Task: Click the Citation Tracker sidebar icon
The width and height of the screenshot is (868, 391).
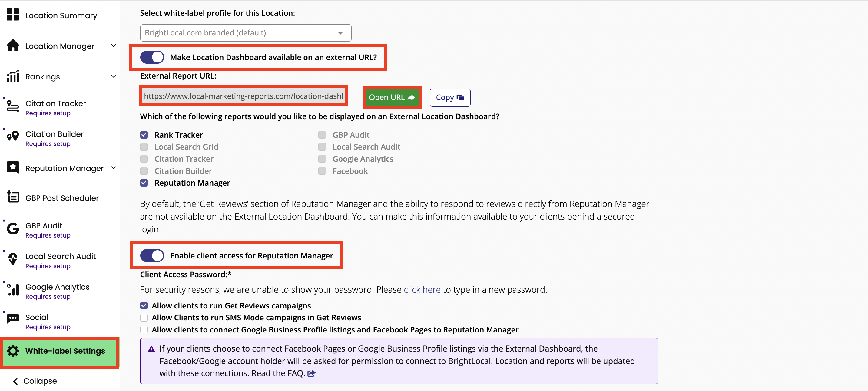Action: (x=13, y=106)
